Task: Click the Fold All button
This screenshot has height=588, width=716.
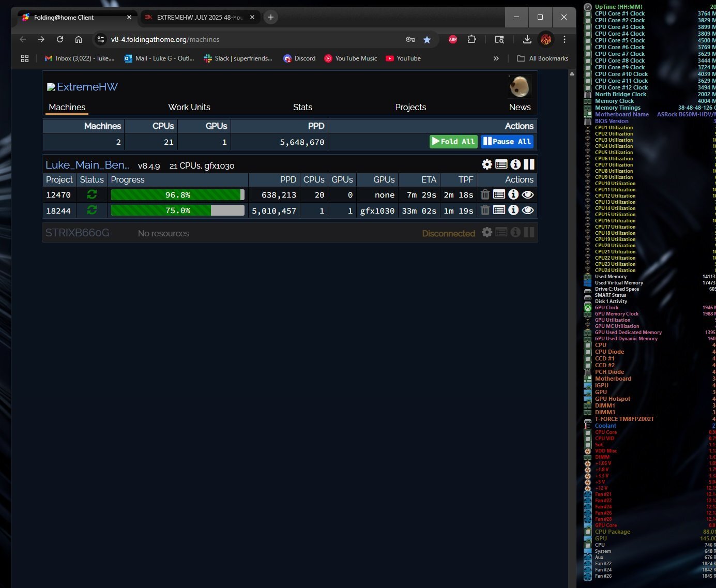Action: point(453,142)
